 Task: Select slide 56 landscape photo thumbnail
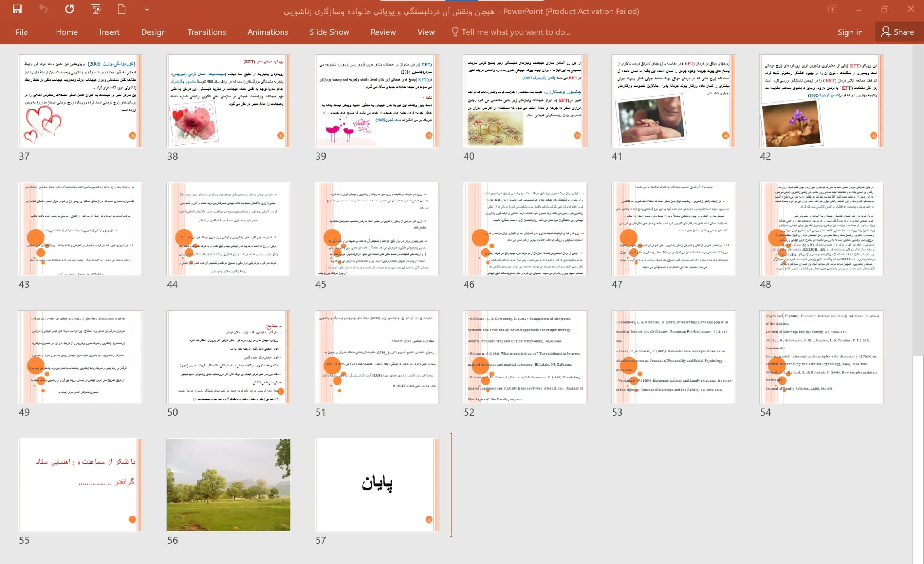(229, 485)
